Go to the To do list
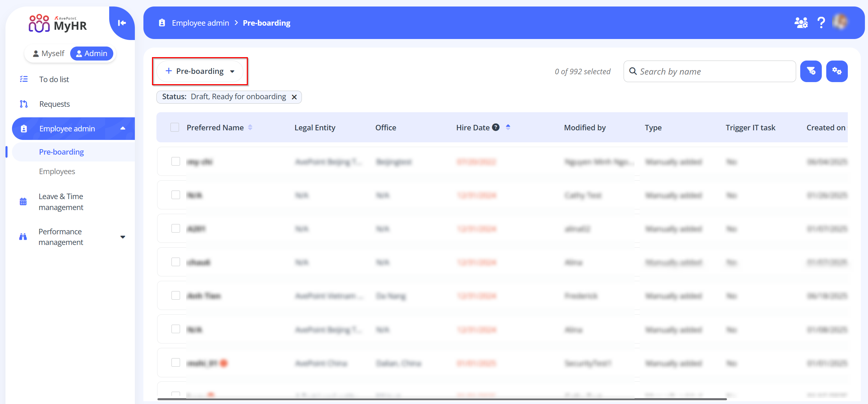 point(54,79)
